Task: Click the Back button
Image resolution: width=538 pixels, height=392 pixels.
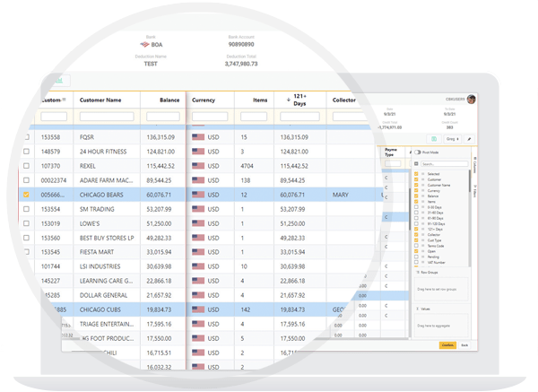Action: 464,345
